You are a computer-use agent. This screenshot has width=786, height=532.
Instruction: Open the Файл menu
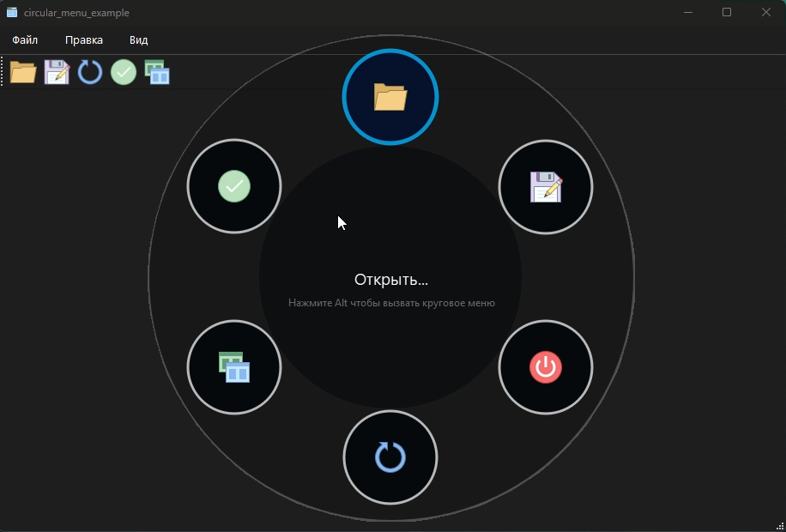coord(25,40)
